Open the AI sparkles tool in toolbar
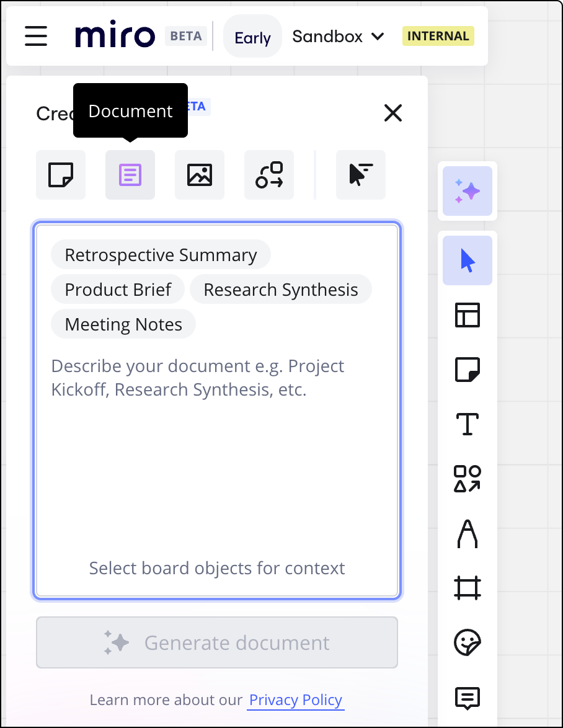 tap(468, 191)
